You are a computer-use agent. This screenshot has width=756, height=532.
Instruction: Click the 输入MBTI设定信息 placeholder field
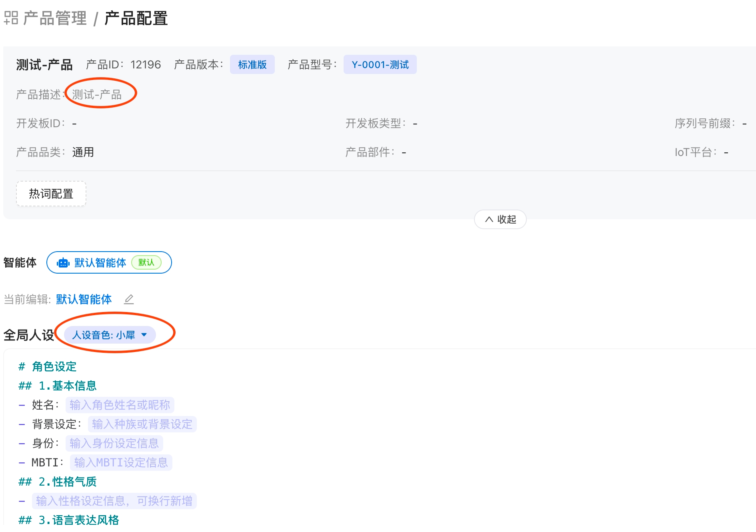[121, 462]
